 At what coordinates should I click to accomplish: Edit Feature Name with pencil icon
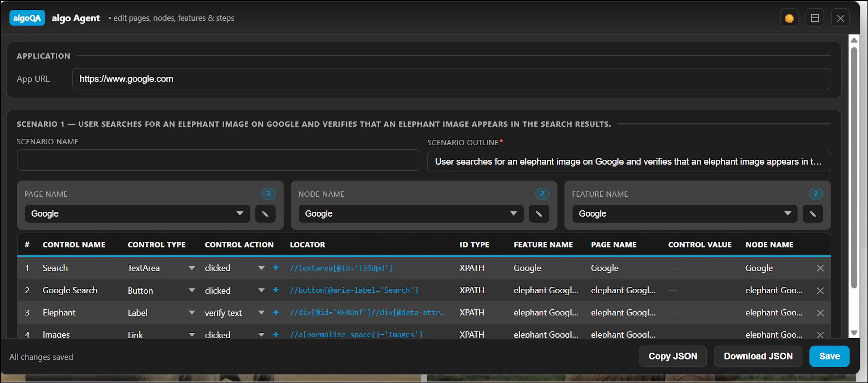tap(812, 214)
